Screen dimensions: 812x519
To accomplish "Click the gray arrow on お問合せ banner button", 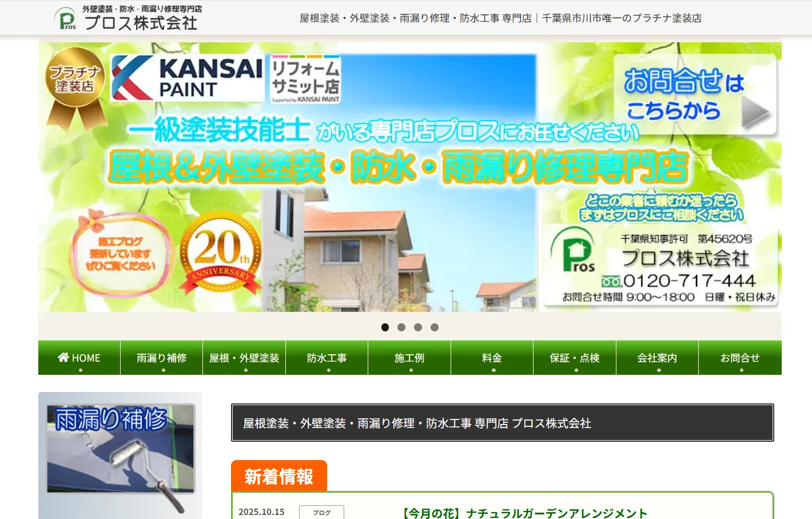I will 755,113.
